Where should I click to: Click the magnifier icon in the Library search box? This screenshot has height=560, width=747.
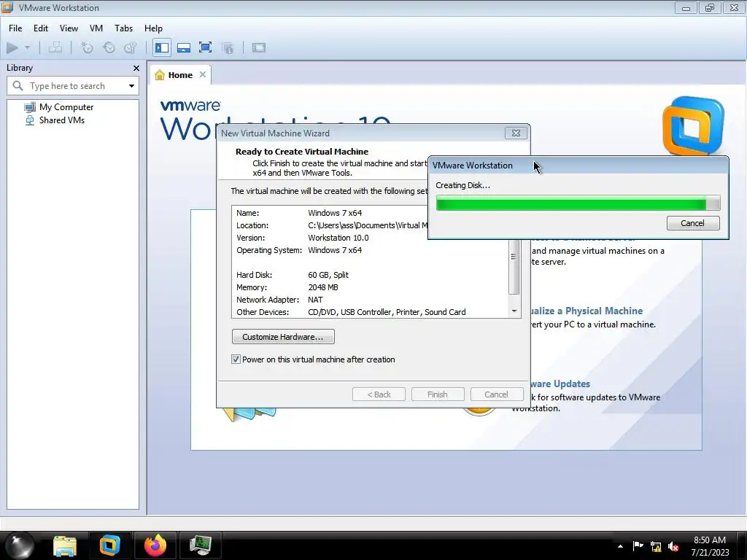[18, 86]
